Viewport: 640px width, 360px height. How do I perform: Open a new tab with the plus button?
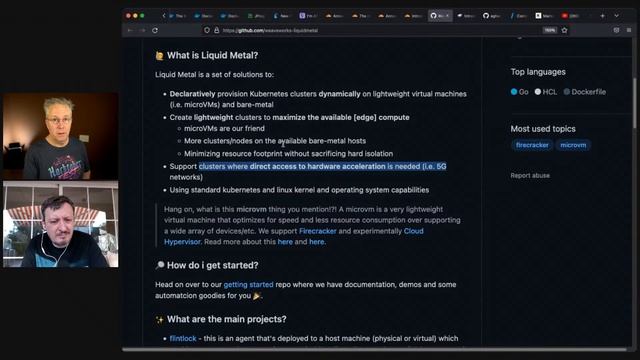(602, 16)
